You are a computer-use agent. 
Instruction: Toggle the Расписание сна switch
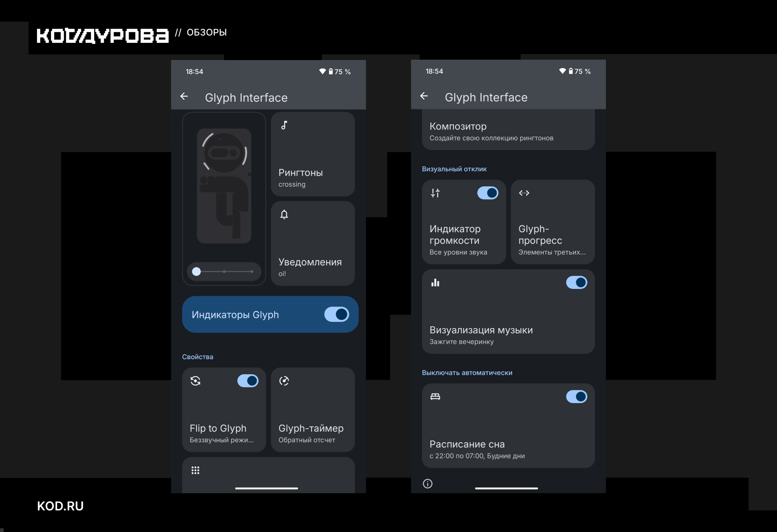(577, 397)
